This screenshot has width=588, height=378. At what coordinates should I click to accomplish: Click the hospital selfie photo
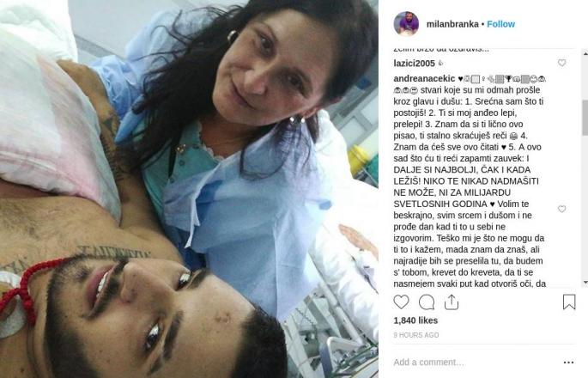pos(189,189)
